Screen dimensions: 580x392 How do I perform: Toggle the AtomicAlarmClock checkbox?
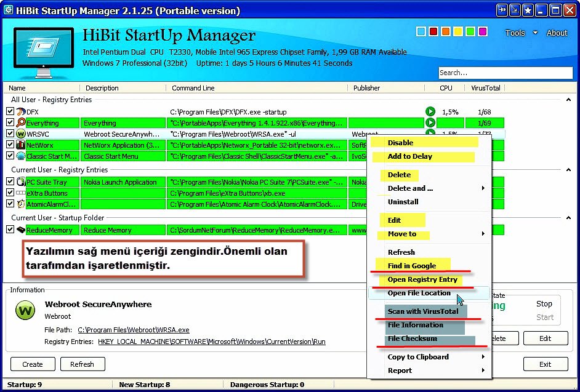(x=10, y=204)
